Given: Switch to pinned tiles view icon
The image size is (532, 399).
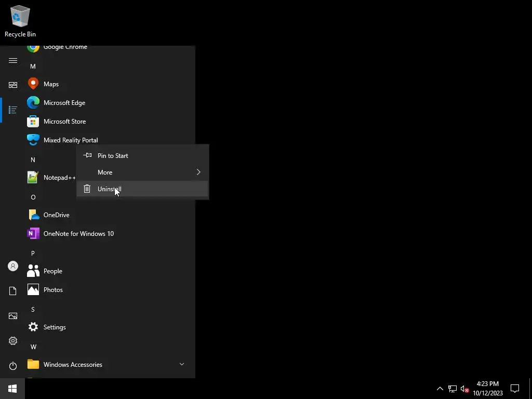Looking at the screenshot, I should pyautogui.click(x=13, y=85).
